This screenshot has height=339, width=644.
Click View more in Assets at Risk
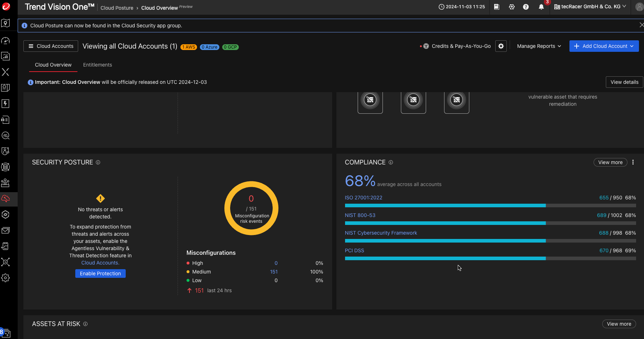619,324
